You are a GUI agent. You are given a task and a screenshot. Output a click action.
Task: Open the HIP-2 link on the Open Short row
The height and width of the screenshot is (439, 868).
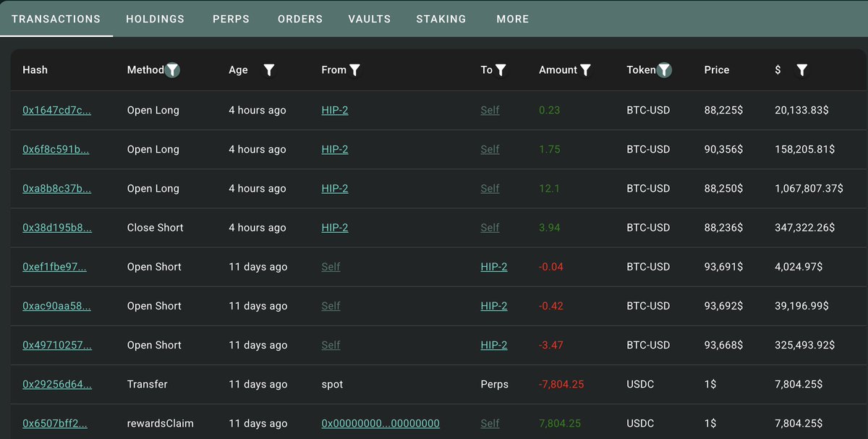coord(494,267)
